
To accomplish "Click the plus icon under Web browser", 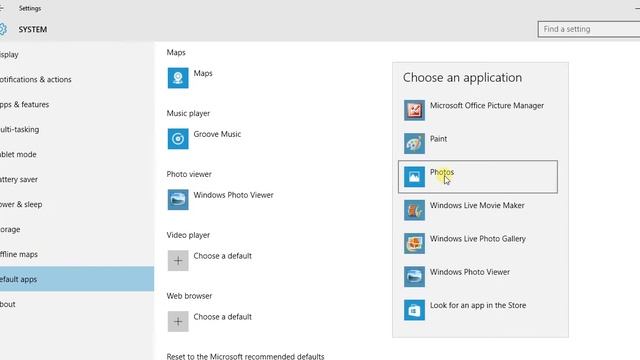I will [x=178, y=321].
